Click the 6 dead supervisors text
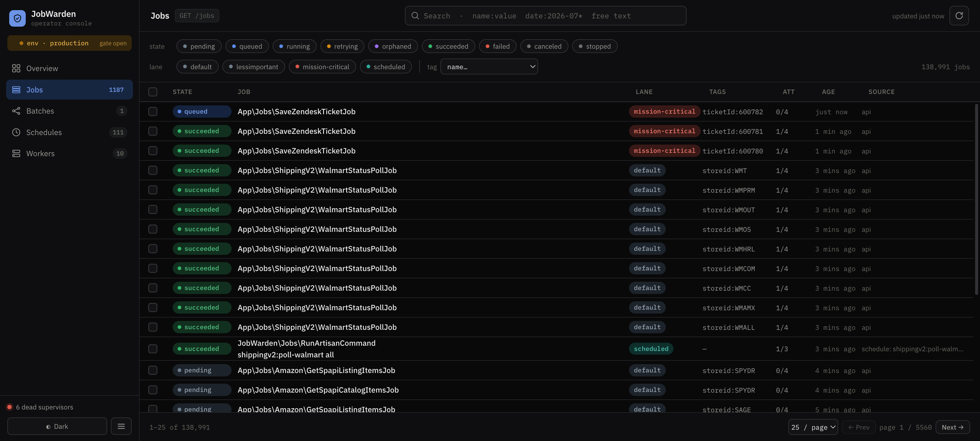Viewport: 980px width, 441px height. pos(44,407)
